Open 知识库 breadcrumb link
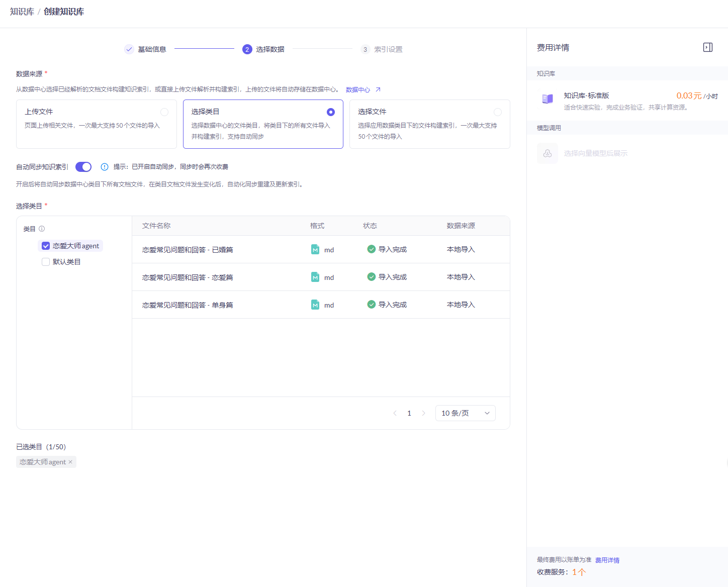This screenshot has width=728, height=587. click(x=22, y=12)
